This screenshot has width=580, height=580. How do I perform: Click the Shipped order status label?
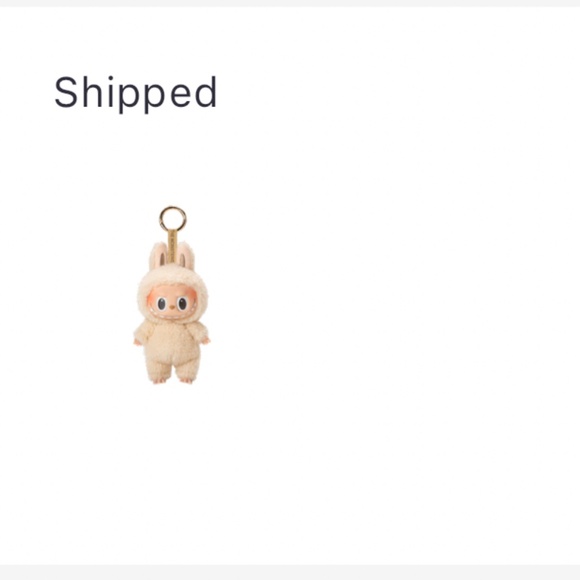tap(135, 94)
